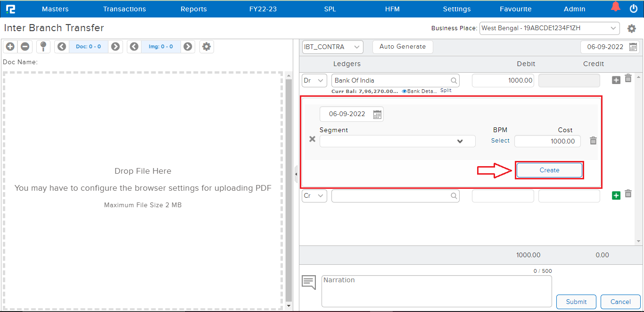Go to next document arrow
The width and height of the screenshot is (644, 312).
pyautogui.click(x=115, y=46)
